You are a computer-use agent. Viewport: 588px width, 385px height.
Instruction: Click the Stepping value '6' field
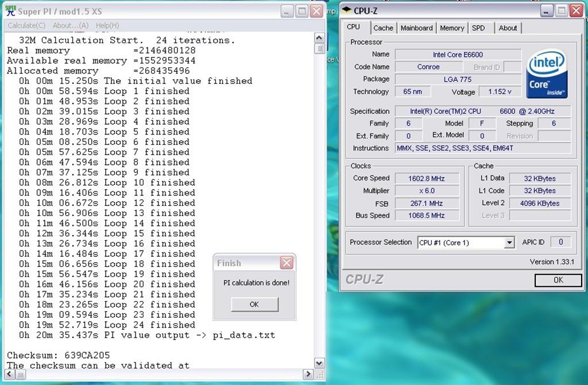point(554,124)
